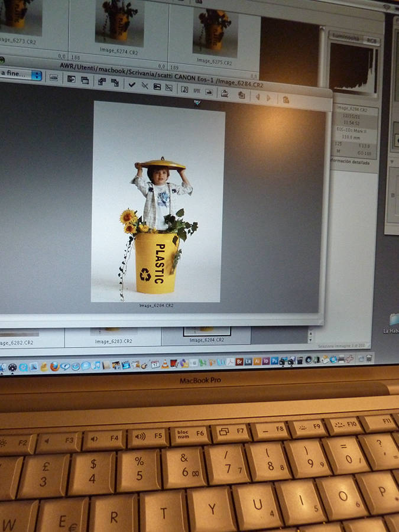Click the crossed-out X toolbar icon
Viewport: 399px width, 532px height.
pos(145,86)
